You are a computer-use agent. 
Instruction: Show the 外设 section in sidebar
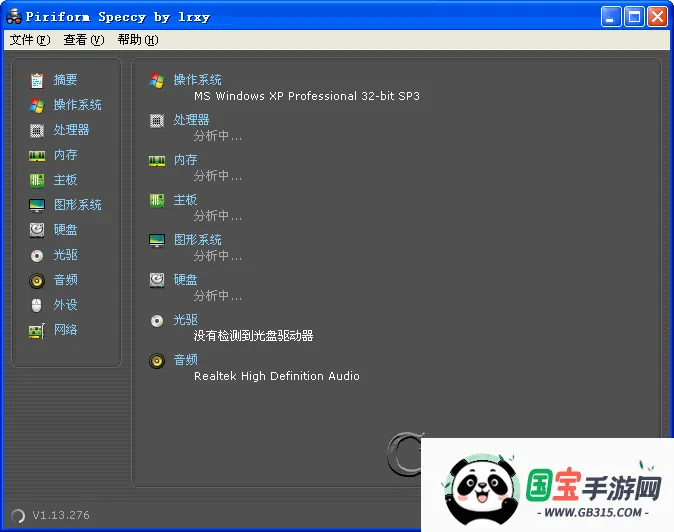(x=65, y=305)
